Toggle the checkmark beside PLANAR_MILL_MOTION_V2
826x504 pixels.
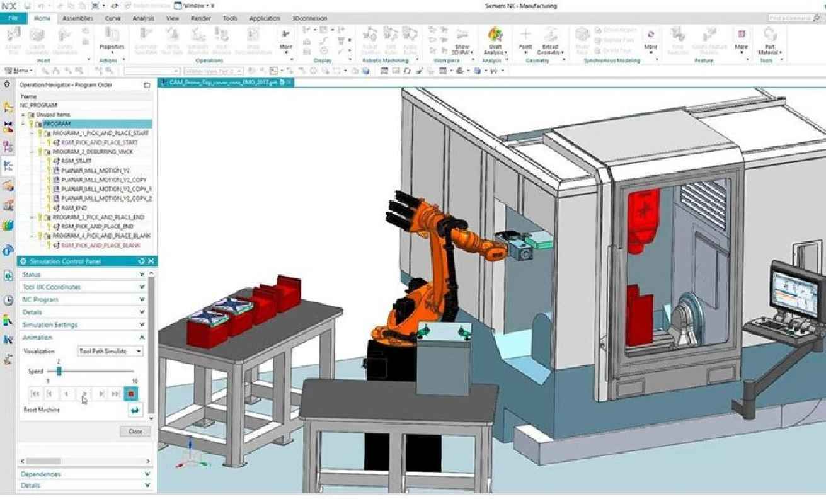(x=49, y=171)
